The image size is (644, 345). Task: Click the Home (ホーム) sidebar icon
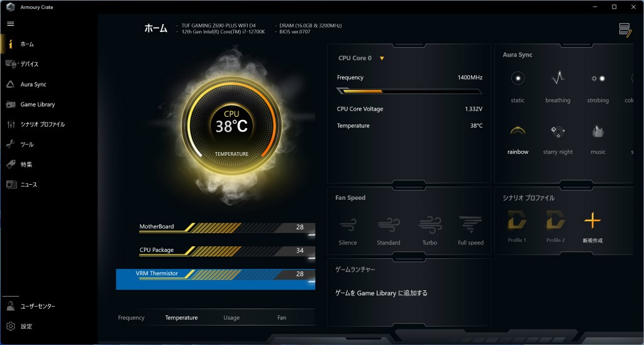pyautogui.click(x=11, y=44)
